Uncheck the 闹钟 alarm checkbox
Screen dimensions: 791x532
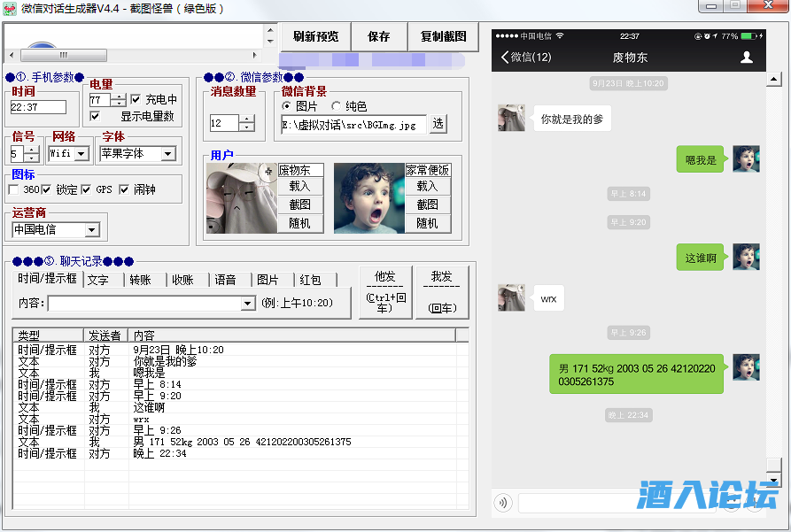[x=125, y=189]
